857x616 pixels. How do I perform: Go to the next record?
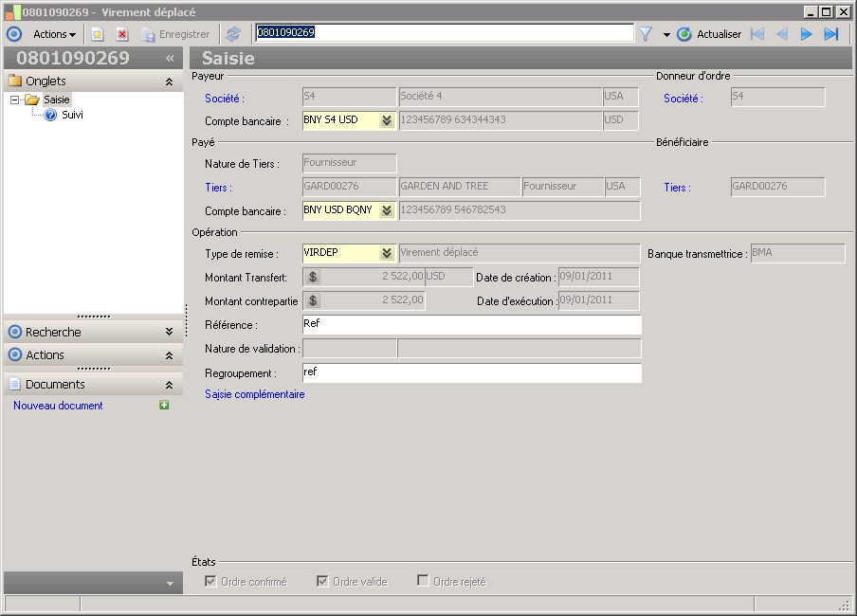807,34
